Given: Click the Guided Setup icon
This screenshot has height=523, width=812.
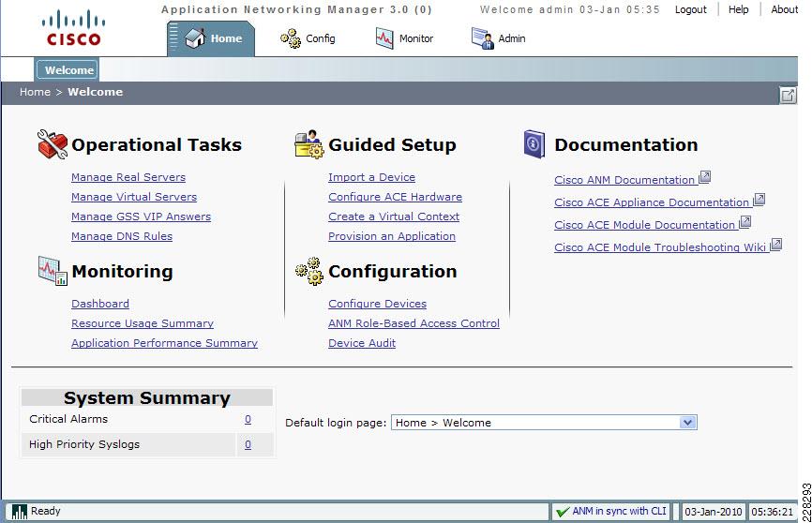Looking at the screenshot, I should point(308,144).
